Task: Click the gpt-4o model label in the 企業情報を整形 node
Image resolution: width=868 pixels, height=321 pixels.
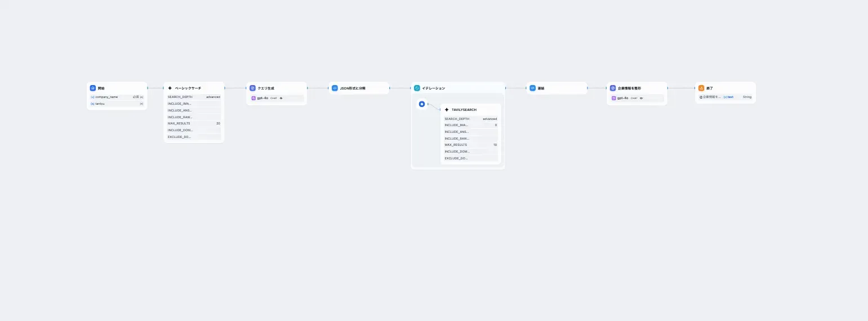Action: pyautogui.click(x=623, y=98)
